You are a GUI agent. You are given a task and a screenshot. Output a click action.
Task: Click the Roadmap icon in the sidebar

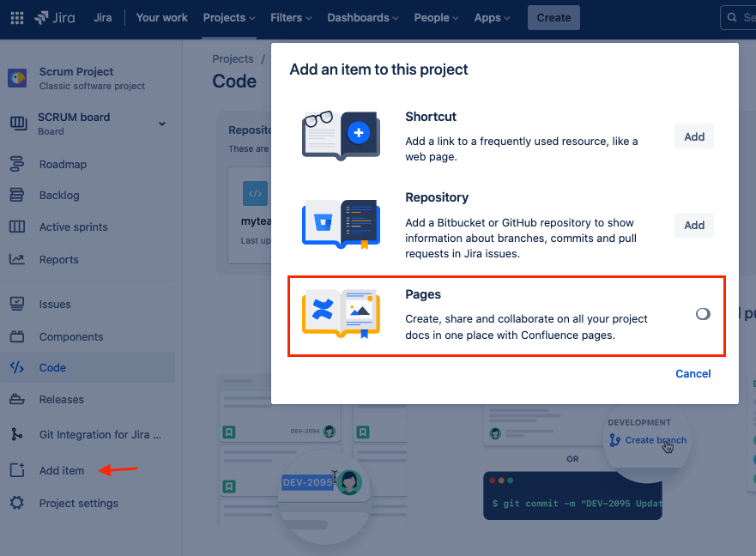17,164
